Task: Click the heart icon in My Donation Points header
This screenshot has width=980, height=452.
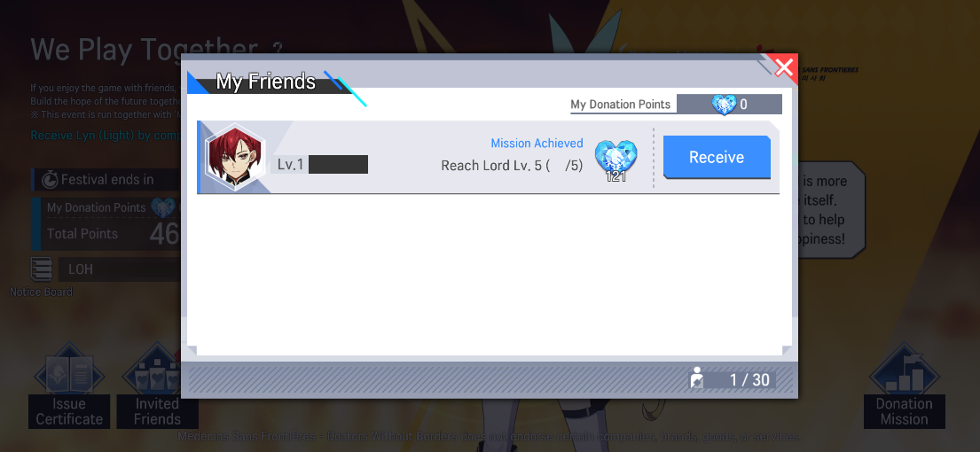Action: point(725,105)
